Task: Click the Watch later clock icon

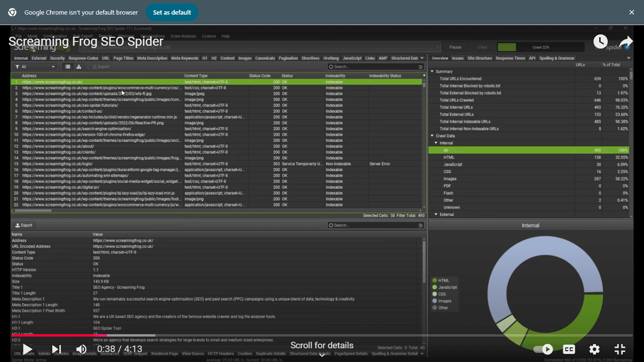Action: 600,41
